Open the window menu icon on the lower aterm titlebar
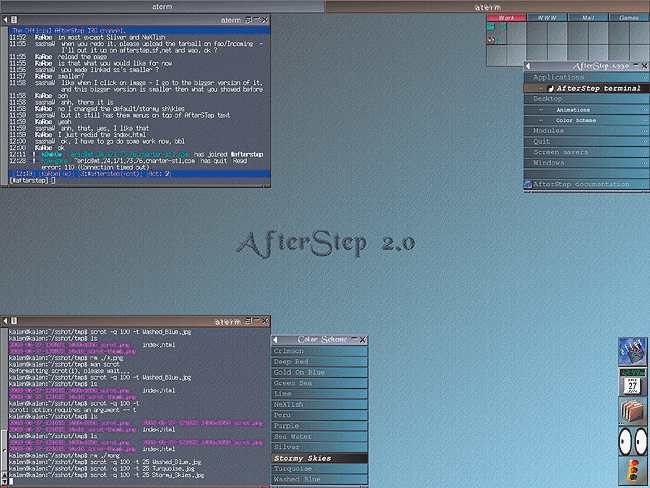The height and width of the screenshot is (488, 650). pyautogui.click(x=14, y=320)
